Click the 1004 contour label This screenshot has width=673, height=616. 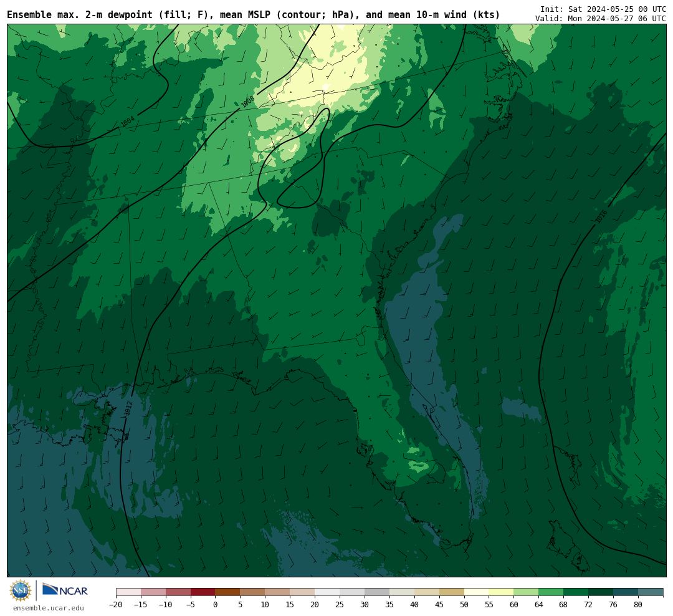coord(128,122)
